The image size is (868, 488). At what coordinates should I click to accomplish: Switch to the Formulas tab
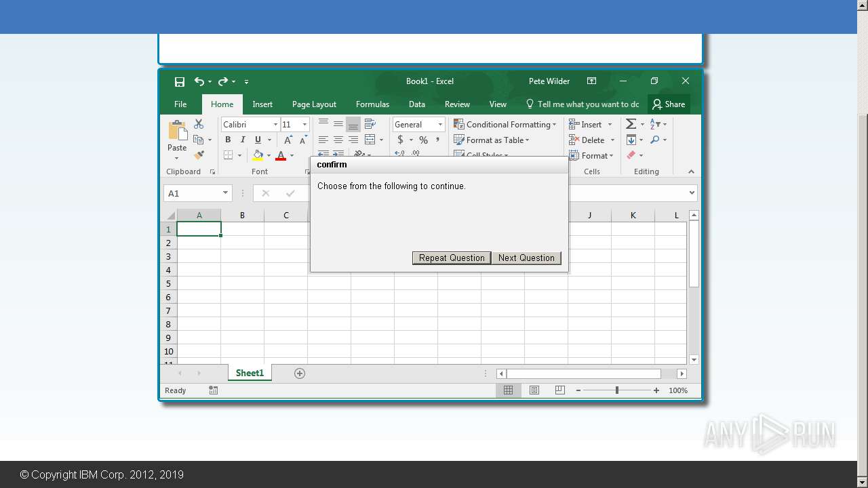[372, 104]
